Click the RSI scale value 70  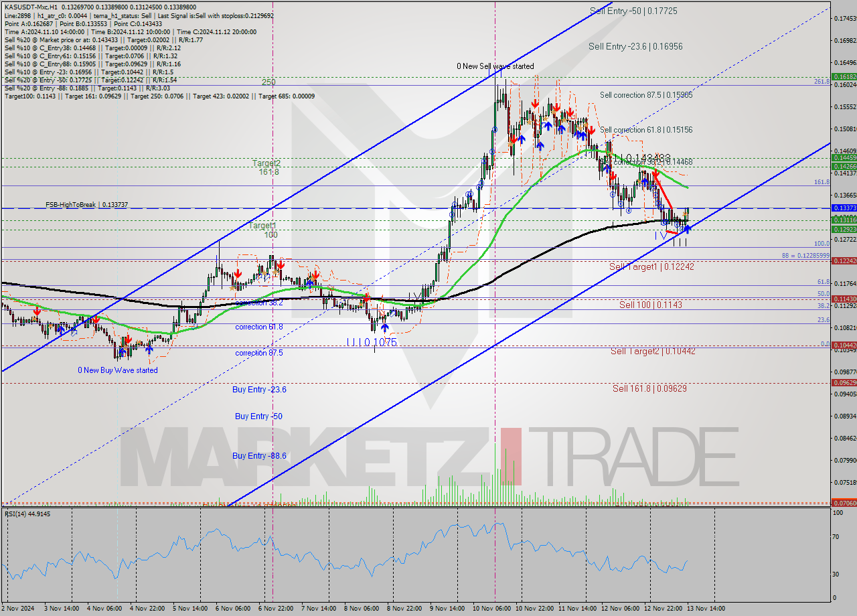pyautogui.click(x=837, y=537)
